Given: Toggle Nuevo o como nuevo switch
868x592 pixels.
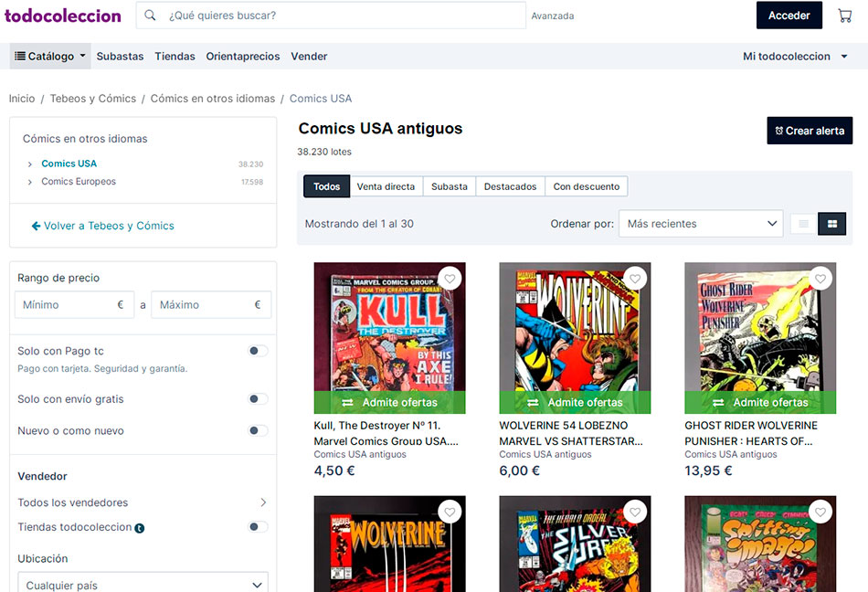Looking at the screenshot, I should coord(258,430).
